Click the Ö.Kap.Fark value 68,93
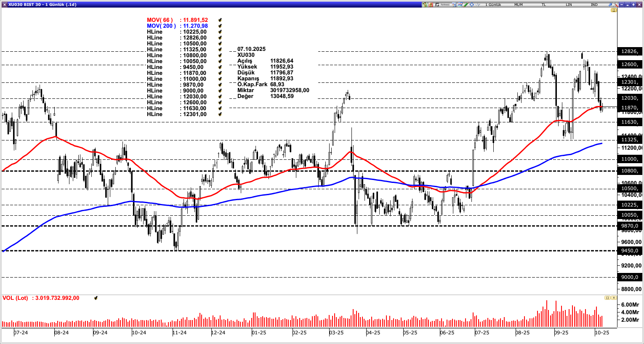This screenshot has height=344, width=644. click(x=277, y=85)
